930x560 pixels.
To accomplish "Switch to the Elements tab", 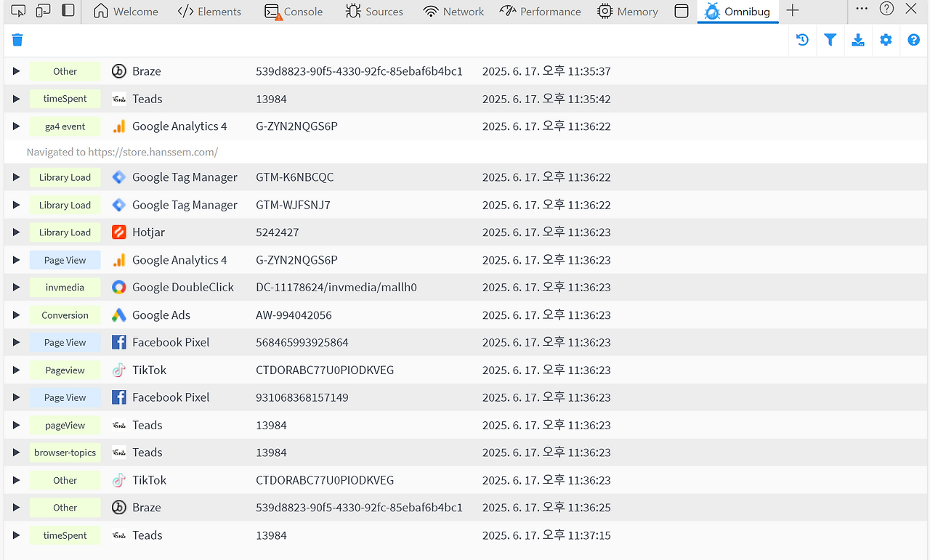I will [209, 12].
